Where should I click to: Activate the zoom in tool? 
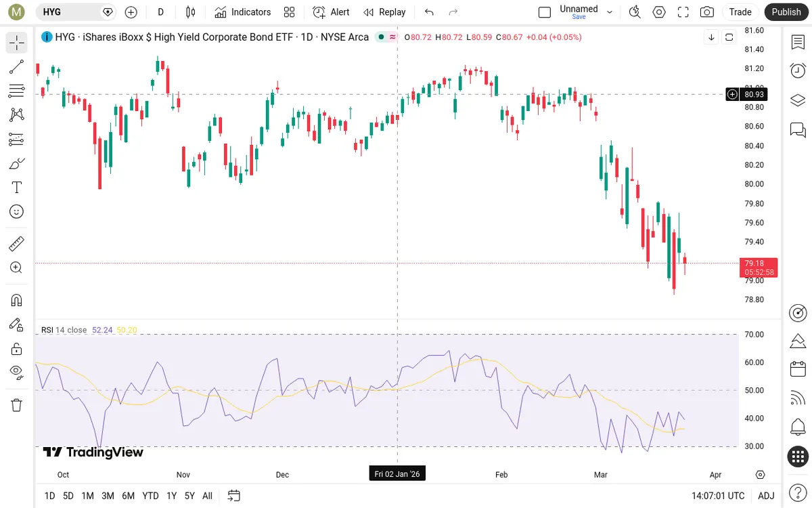coord(17,268)
